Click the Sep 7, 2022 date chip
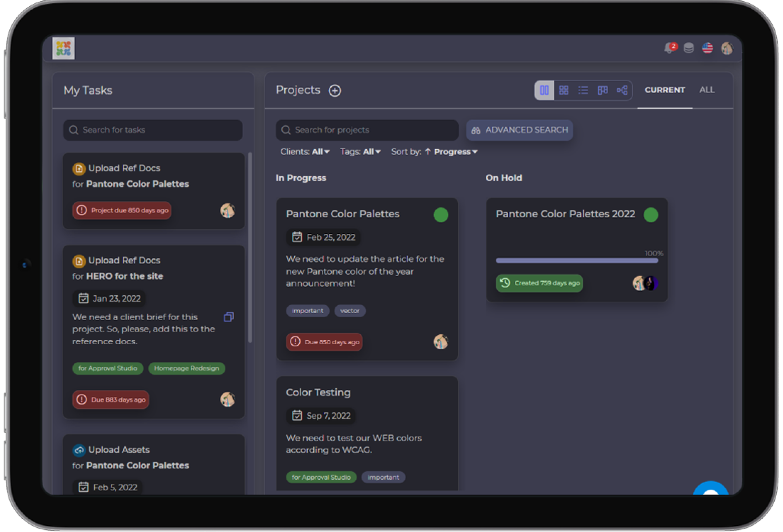The image size is (783, 532). (321, 416)
